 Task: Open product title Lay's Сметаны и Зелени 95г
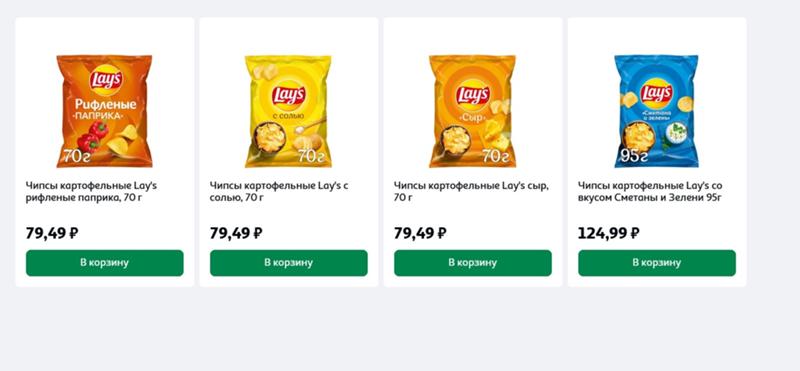tap(651, 191)
